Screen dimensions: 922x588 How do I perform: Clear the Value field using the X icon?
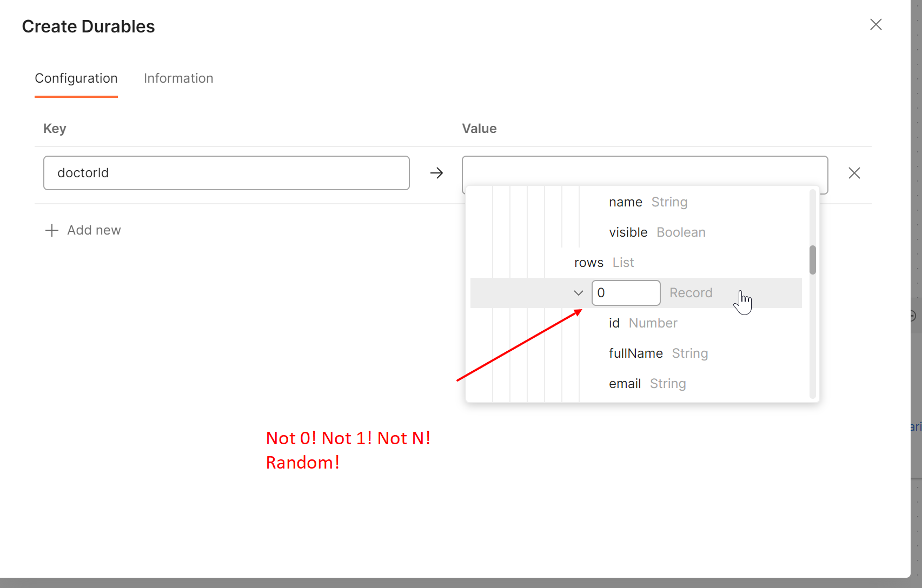854,173
